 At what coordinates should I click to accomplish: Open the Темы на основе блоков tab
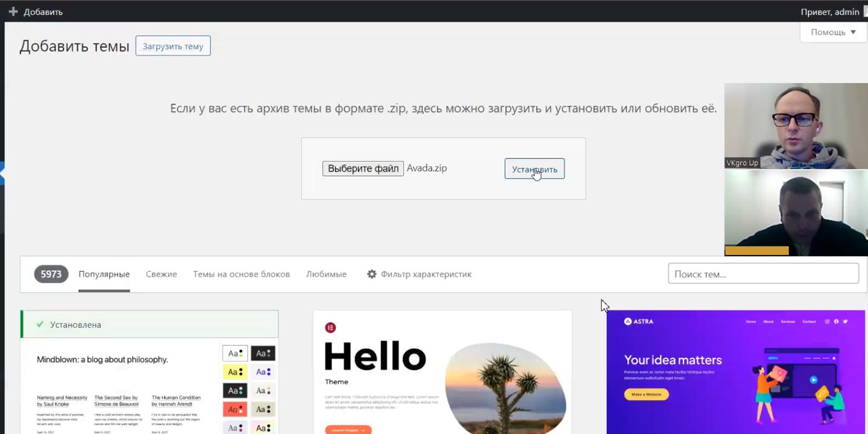click(241, 274)
